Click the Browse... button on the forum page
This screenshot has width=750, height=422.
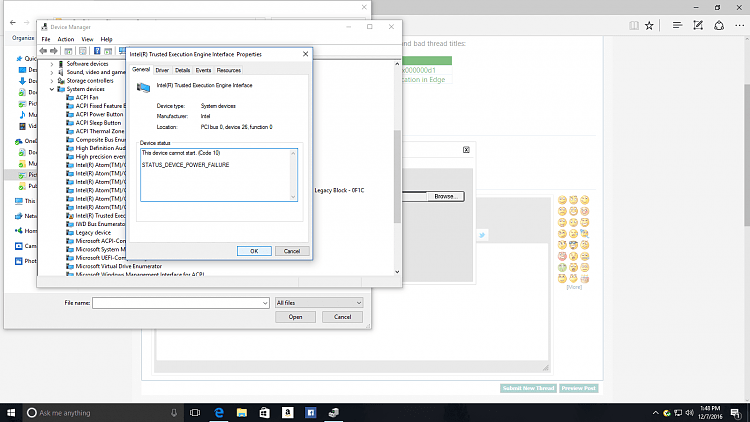pyautogui.click(x=445, y=196)
